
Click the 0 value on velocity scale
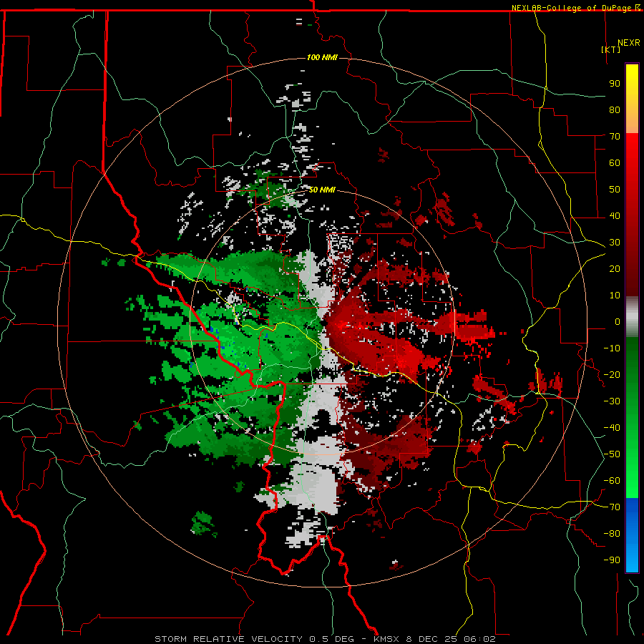(x=618, y=322)
